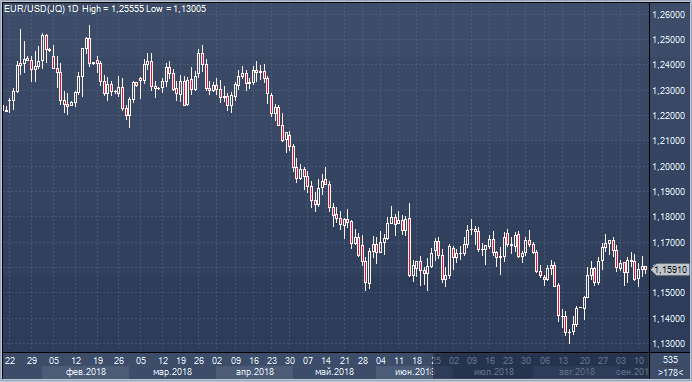Select the 1,13000 price level label

coord(669,344)
